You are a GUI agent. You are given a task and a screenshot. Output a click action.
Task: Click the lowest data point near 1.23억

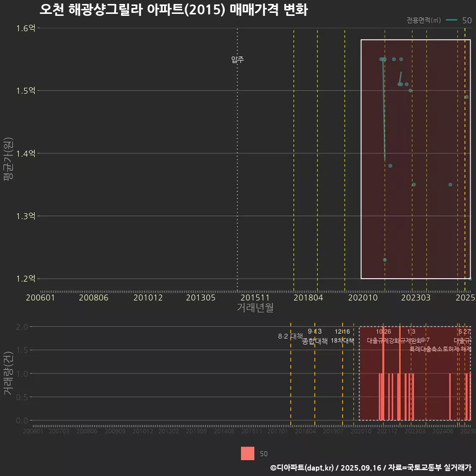tap(385, 260)
